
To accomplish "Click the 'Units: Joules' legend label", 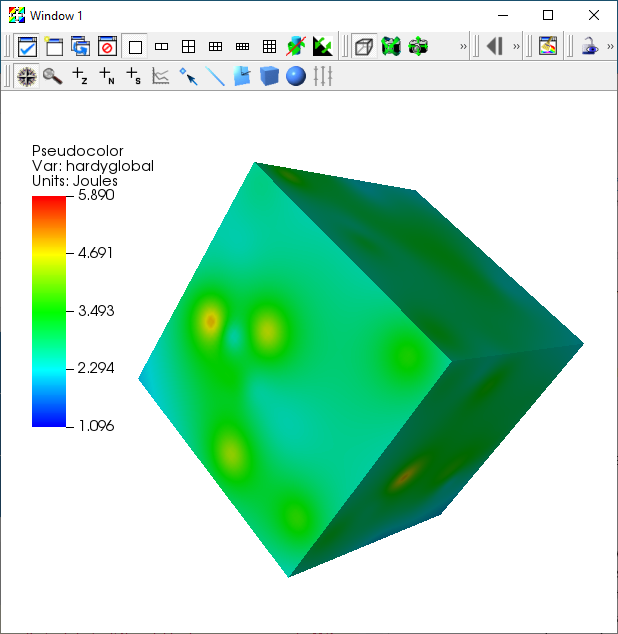I will (75, 181).
